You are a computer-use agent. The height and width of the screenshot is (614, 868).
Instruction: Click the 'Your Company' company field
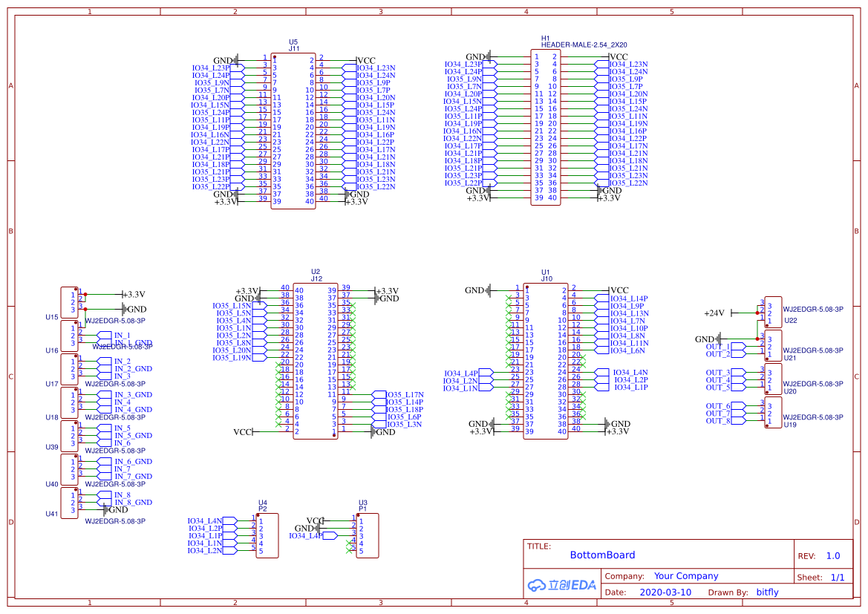click(686, 576)
